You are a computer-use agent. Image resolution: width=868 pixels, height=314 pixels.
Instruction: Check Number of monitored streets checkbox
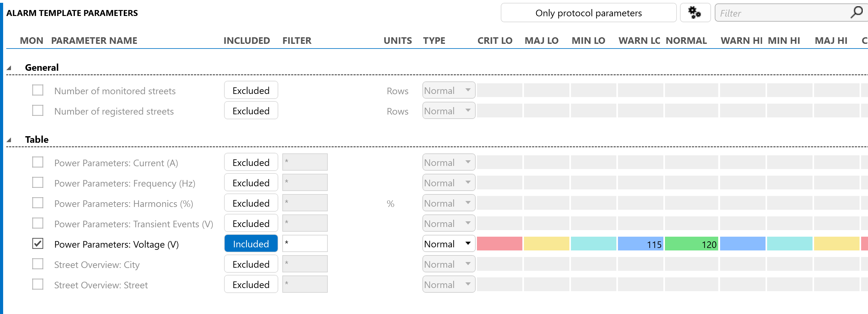pyautogui.click(x=38, y=90)
